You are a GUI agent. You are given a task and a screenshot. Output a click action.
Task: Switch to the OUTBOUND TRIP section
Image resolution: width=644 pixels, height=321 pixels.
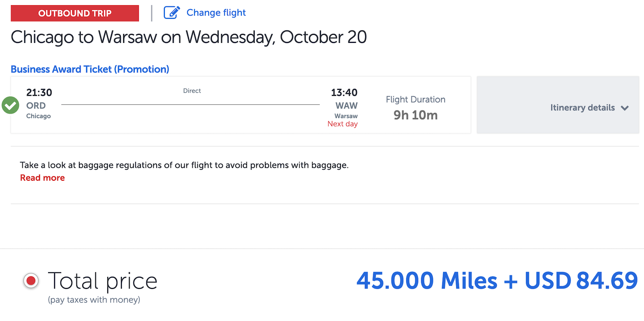(x=74, y=13)
